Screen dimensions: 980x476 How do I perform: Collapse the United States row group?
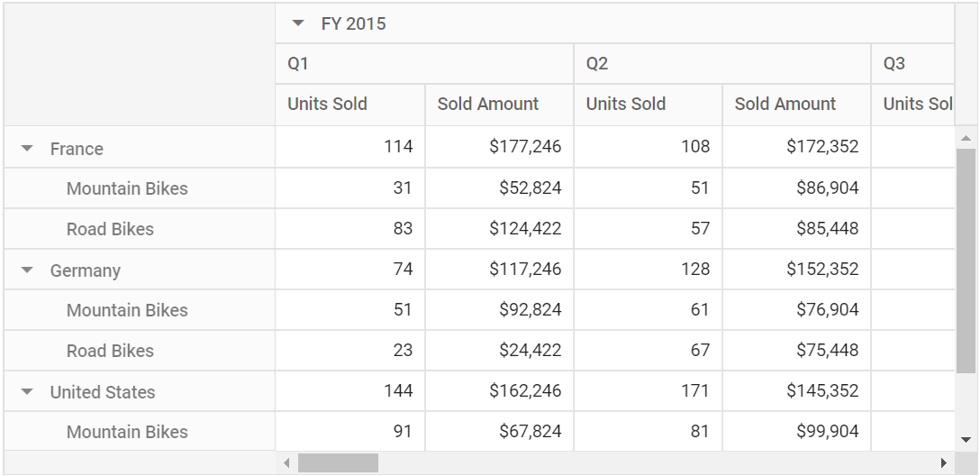click(x=27, y=392)
